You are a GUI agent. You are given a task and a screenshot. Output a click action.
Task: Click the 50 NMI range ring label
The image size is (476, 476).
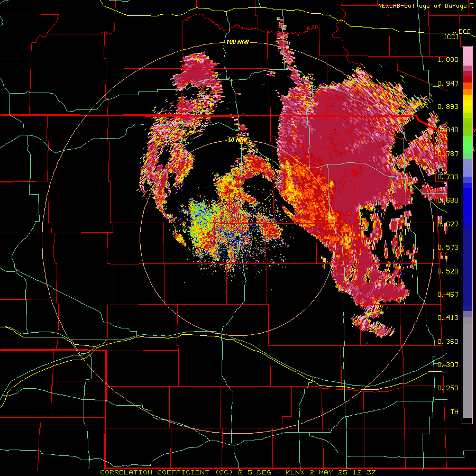click(x=237, y=140)
